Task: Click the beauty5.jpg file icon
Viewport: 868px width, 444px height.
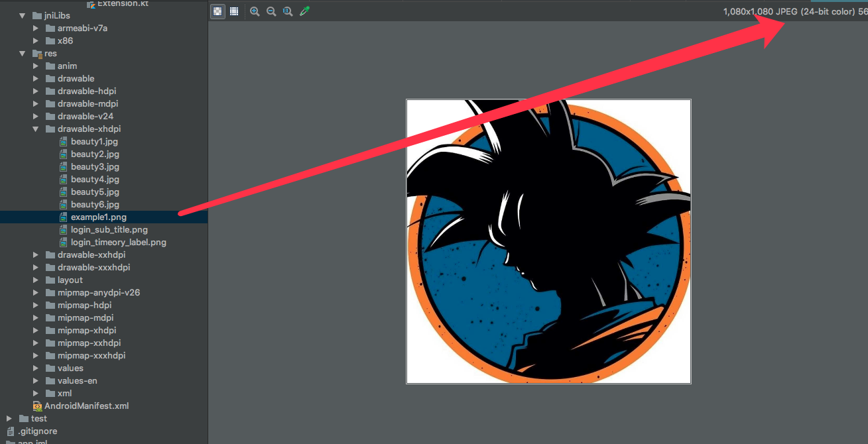Action: 64,192
